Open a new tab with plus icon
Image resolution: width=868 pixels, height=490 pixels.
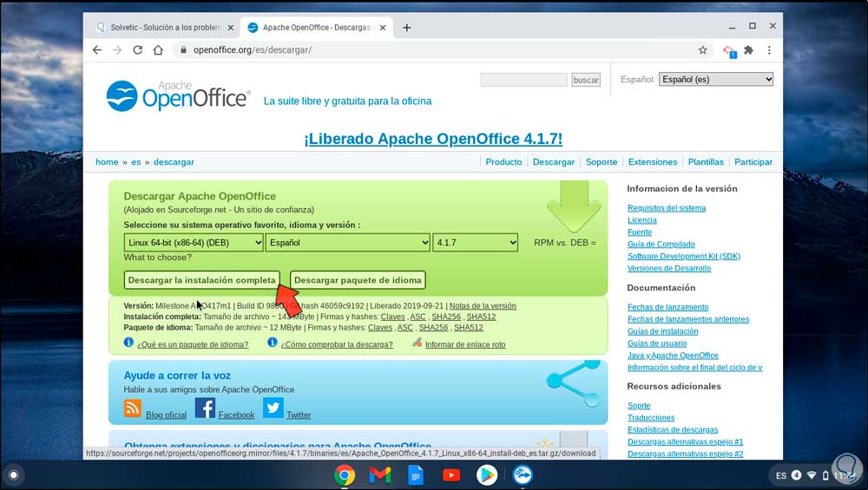tap(407, 28)
